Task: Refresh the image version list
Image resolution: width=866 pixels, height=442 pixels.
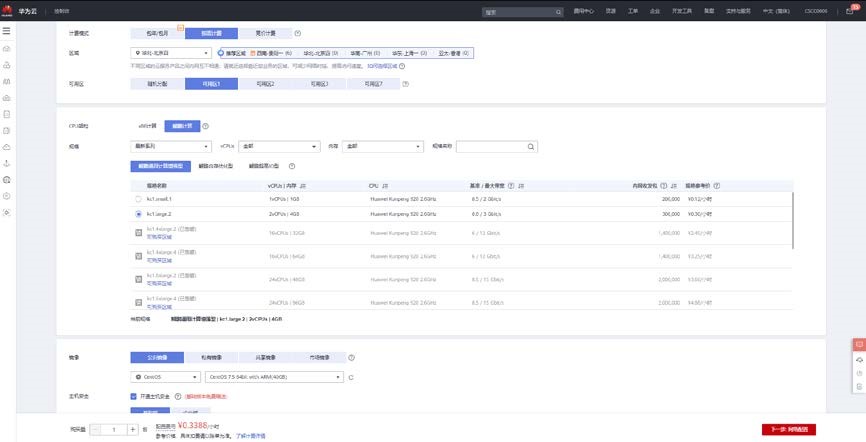Action: click(351, 377)
